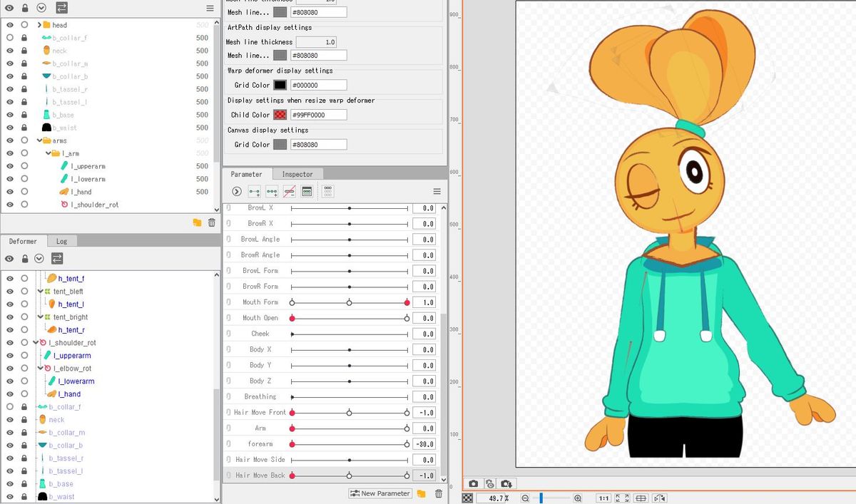Click the Mouth Form slider middle key
The height and width of the screenshot is (504, 856).
point(350,302)
